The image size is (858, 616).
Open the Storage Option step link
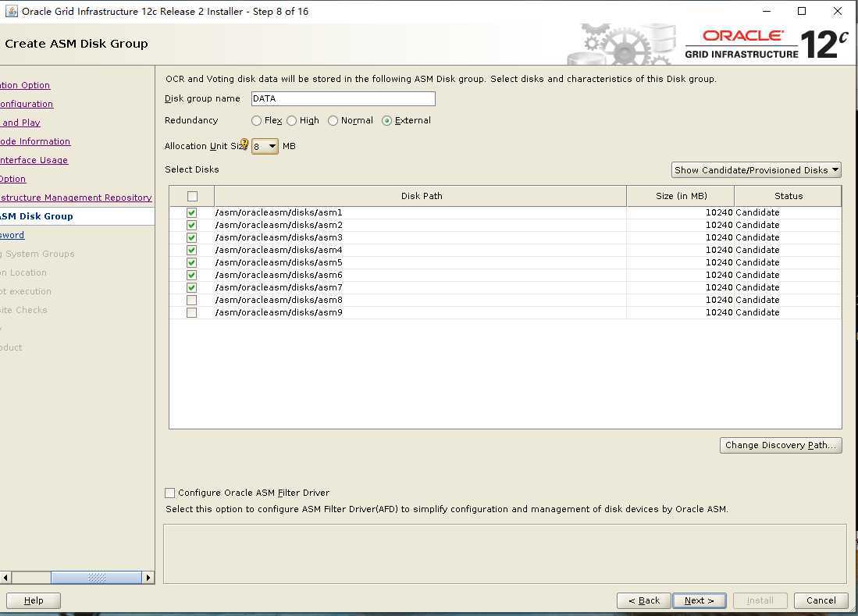tap(13, 178)
